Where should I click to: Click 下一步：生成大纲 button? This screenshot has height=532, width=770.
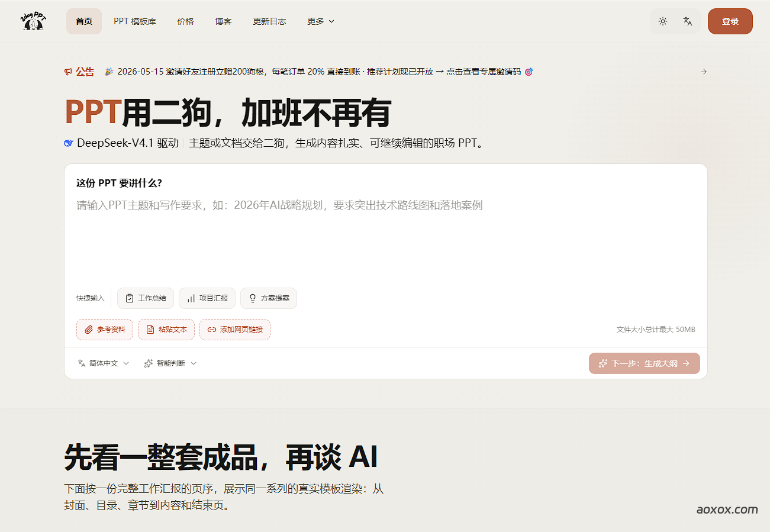tap(645, 363)
